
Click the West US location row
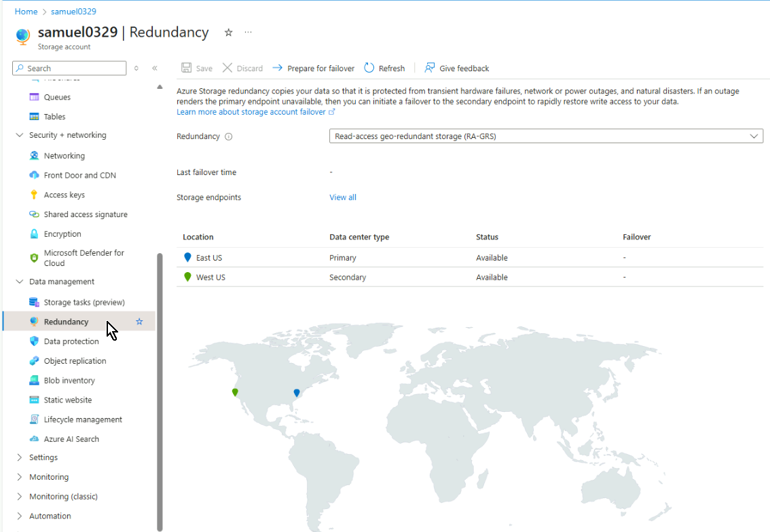pyautogui.click(x=470, y=278)
